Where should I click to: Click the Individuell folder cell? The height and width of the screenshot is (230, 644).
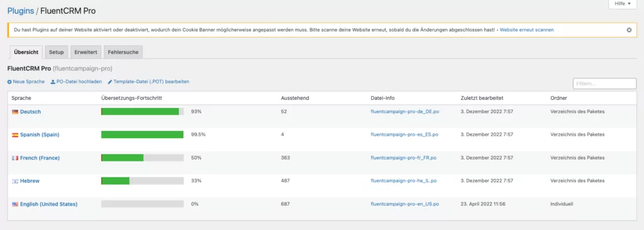[x=562, y=204]
